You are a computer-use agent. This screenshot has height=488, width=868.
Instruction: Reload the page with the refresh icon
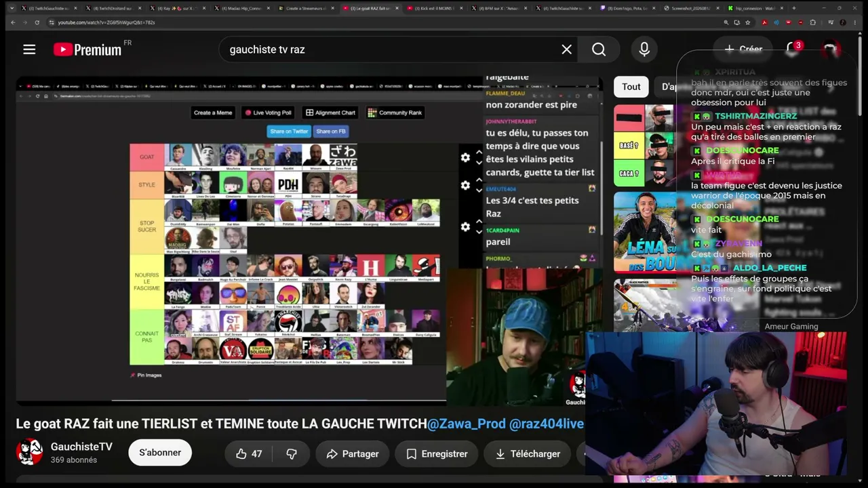37,22
